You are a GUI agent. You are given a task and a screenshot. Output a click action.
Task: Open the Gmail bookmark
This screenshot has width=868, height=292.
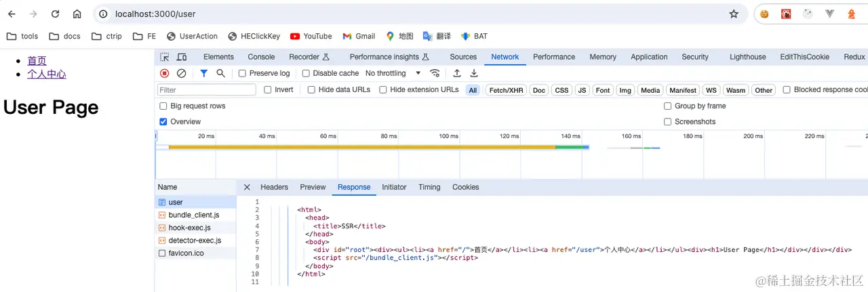[359, 36]
